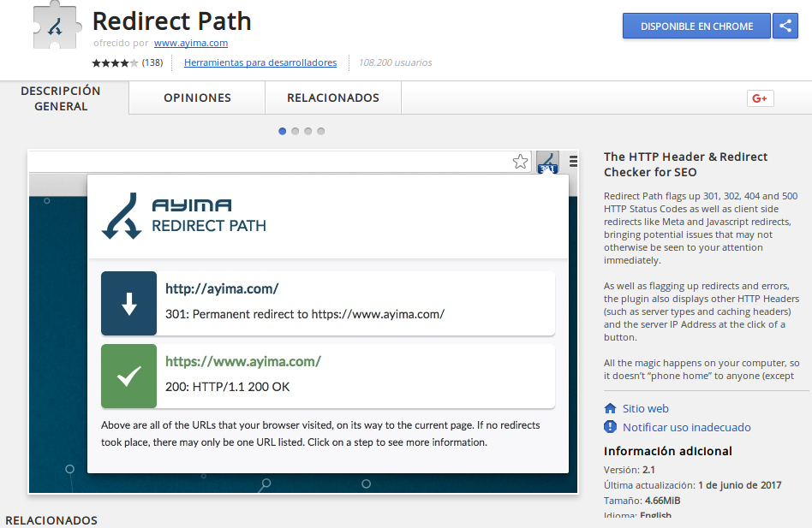Click the hamburger menu icon in screenshot
This screenshot has width=812, height=528.
(x=573, y=162)
